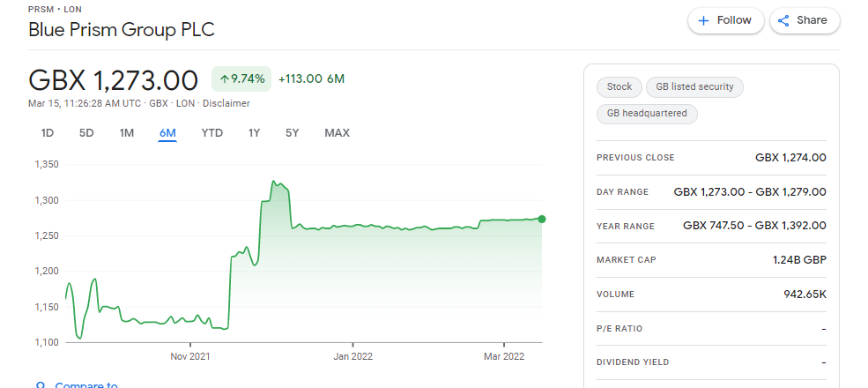Click the 1,150 y-axis label
This screenshot has height=388, width=868.
click(47, 307)
